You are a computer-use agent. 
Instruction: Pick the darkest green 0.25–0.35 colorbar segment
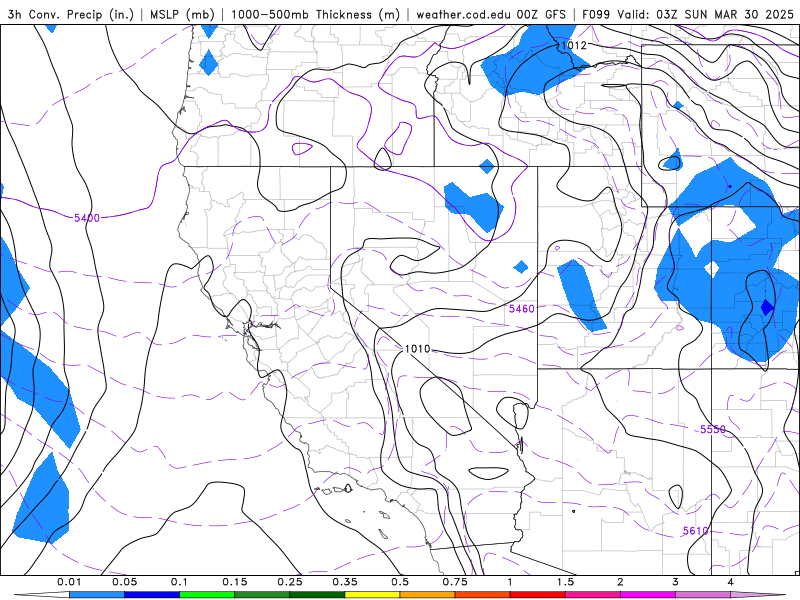tap(317, 595)
